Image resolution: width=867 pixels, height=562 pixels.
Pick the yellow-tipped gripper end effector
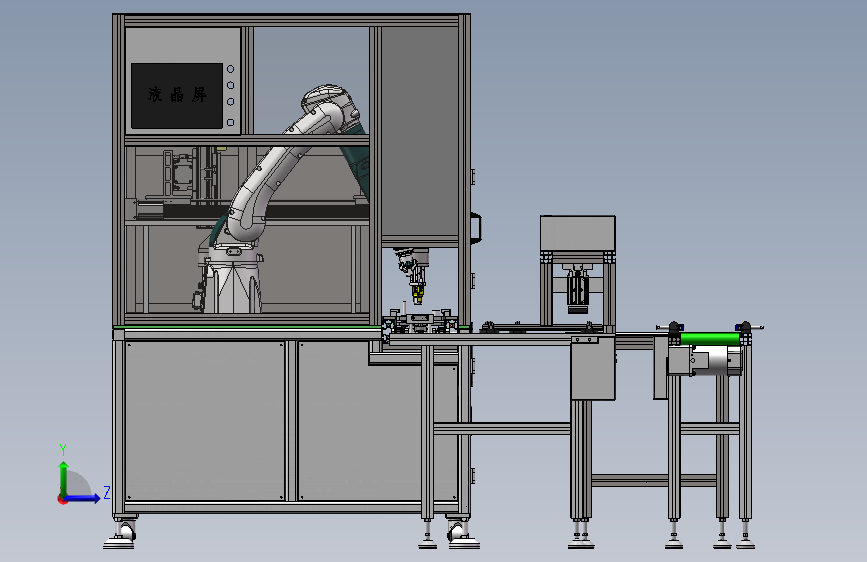tap(418, 292)
